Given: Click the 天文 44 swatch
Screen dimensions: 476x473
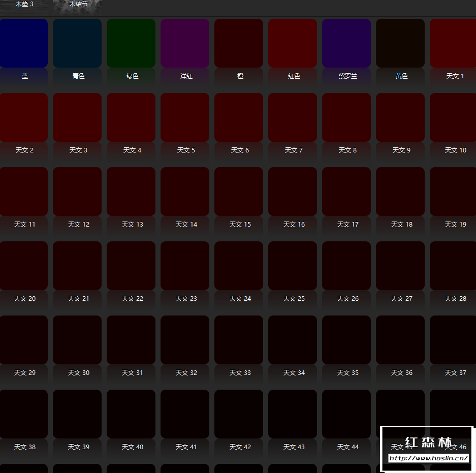Looking at the screenshot, I should [346, 414].
